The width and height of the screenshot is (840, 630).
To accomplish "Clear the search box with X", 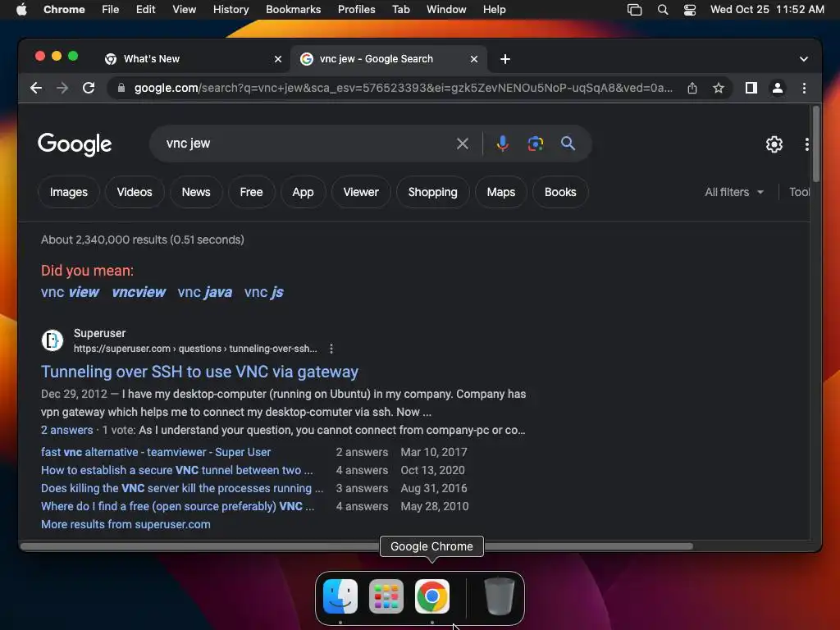I will pyautogui.click(x=463, y=144).
